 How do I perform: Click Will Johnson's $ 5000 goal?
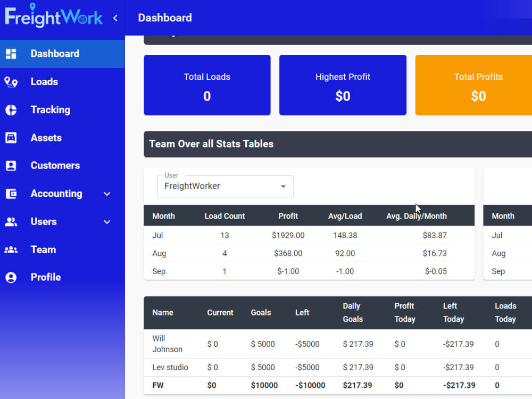(263, 344)
